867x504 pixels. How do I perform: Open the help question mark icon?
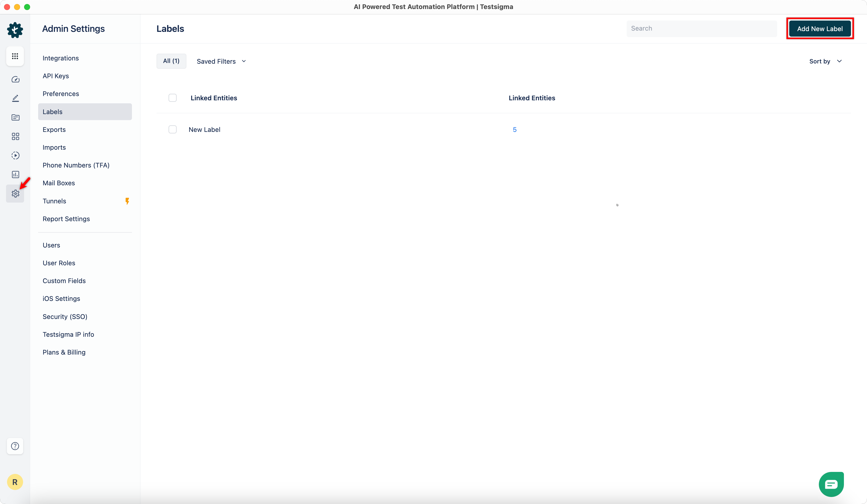coord(15,446)
